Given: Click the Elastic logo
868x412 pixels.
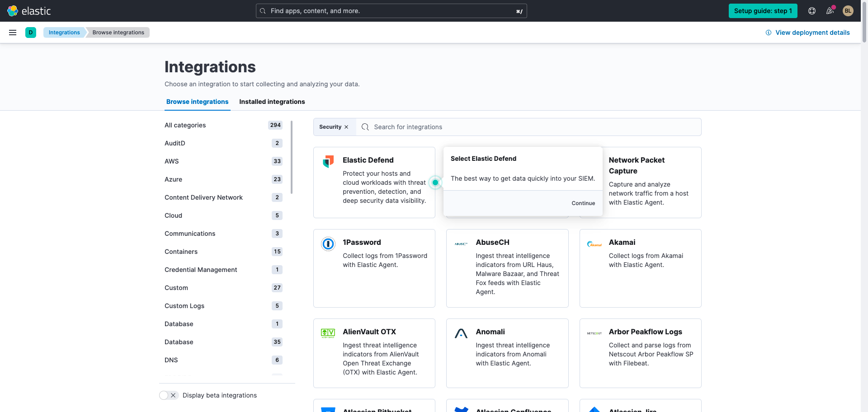Looking at the screenshot, I should (x=29, y=11).
